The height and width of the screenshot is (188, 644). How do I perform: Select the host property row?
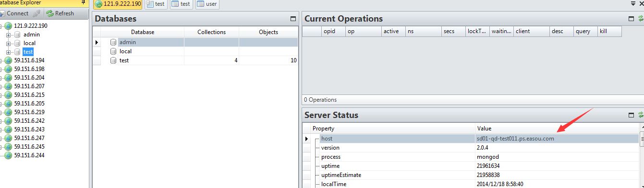(x=471, y=139)
